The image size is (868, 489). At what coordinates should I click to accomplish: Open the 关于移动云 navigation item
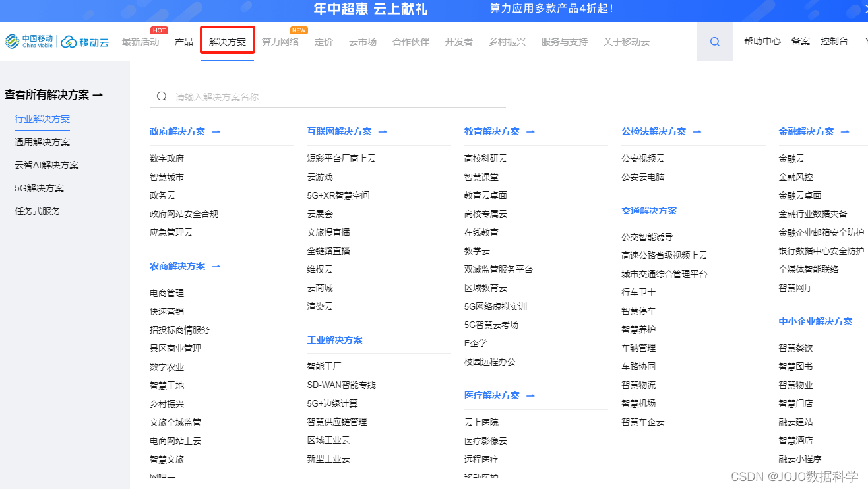click(627, 42)
